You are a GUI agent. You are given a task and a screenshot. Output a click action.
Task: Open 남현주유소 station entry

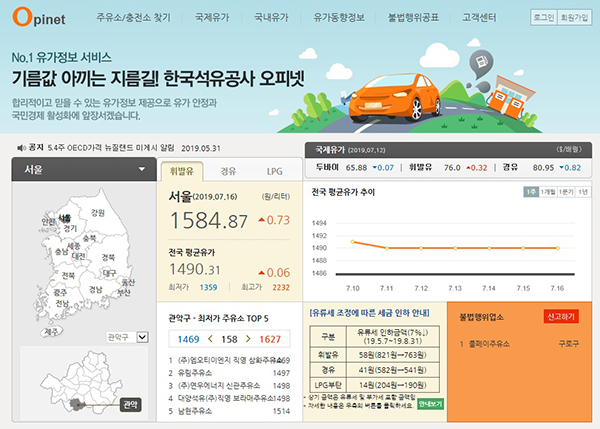click(229, 411)
